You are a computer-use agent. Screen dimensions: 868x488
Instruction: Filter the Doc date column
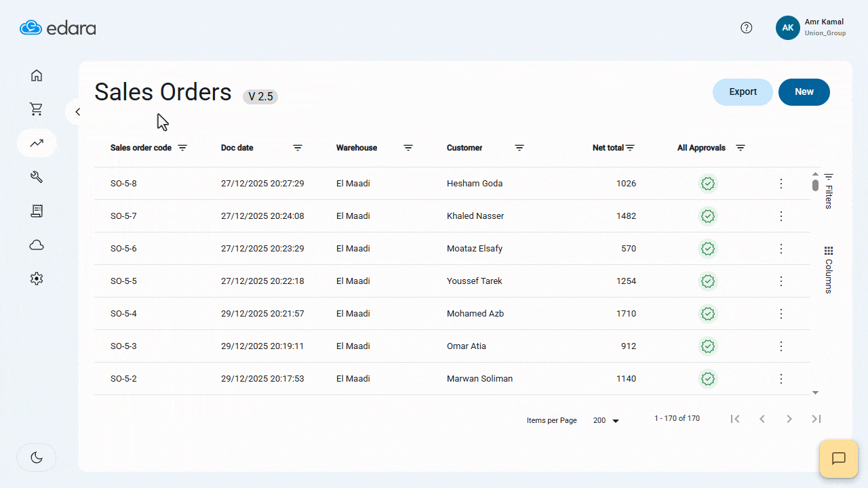coord(298,148)
